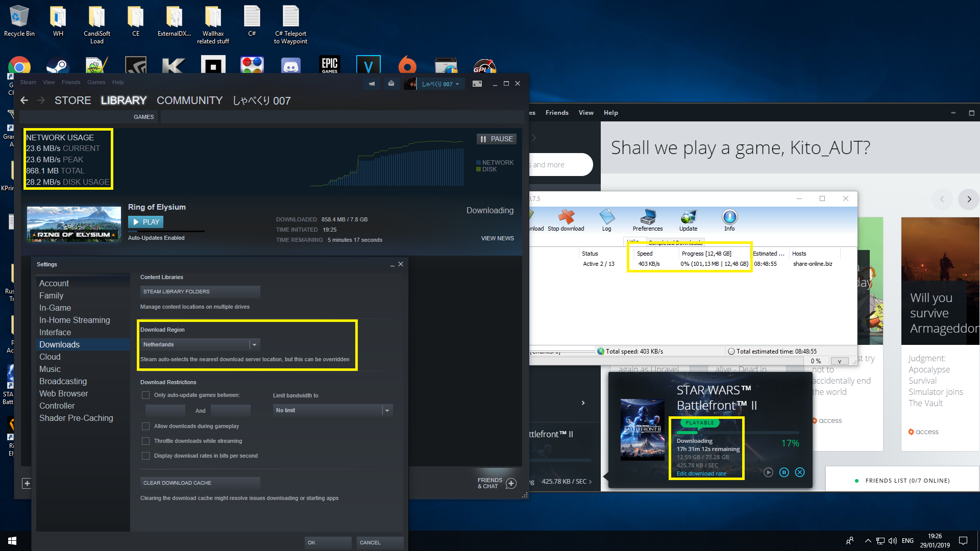Open the Windows notification center
The height and width of the screenshot is (551, 980).
click(963, 541)
